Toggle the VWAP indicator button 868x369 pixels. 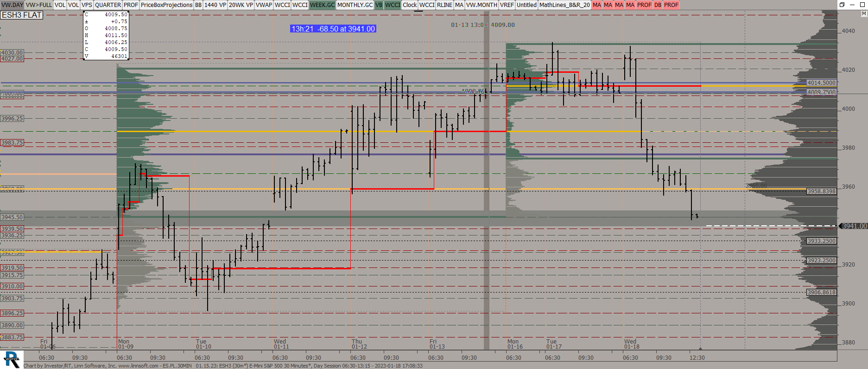[x=264, y=5]
